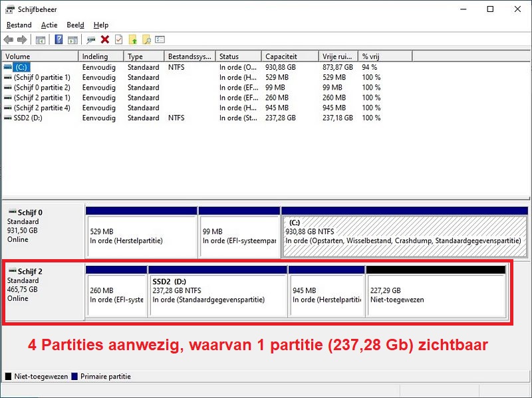The height and width of the screenshot is (398, 532).
Task: Open Help using the blue question mark icon
Action: coord(59,39)
